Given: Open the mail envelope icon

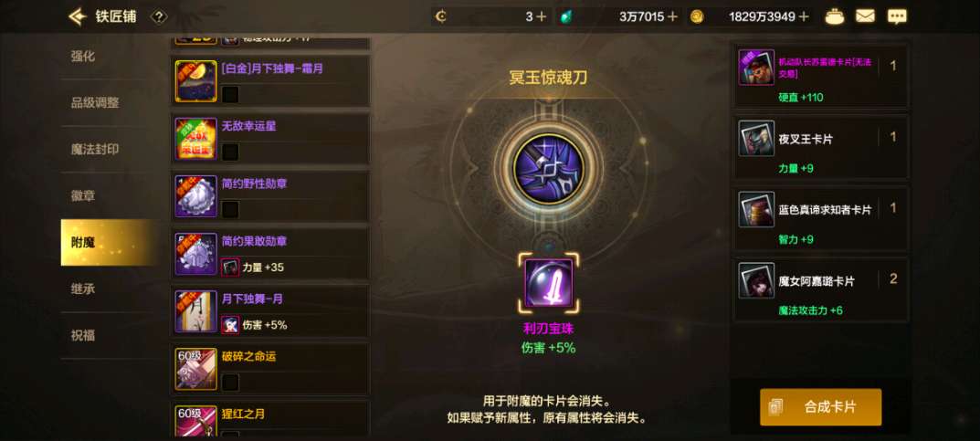Looking at the screenshot, I should [865, 16].
